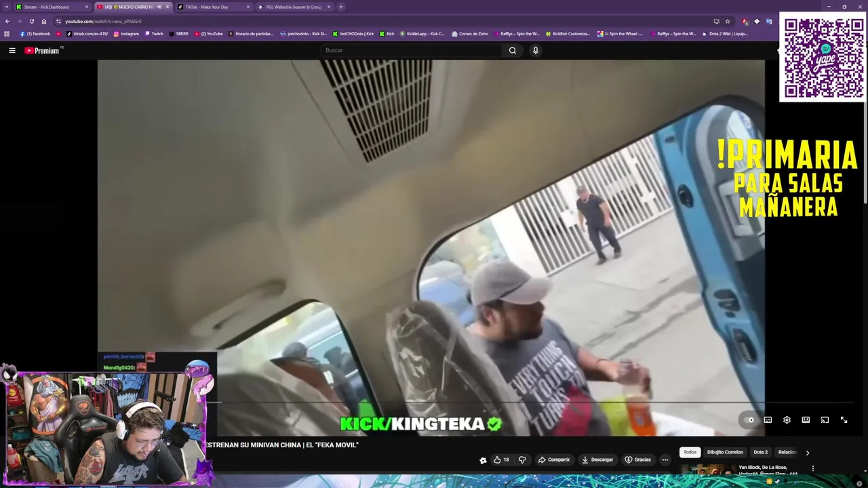Cast the video with the cast icon
The image size is (868, 488).
click(825, 420)
